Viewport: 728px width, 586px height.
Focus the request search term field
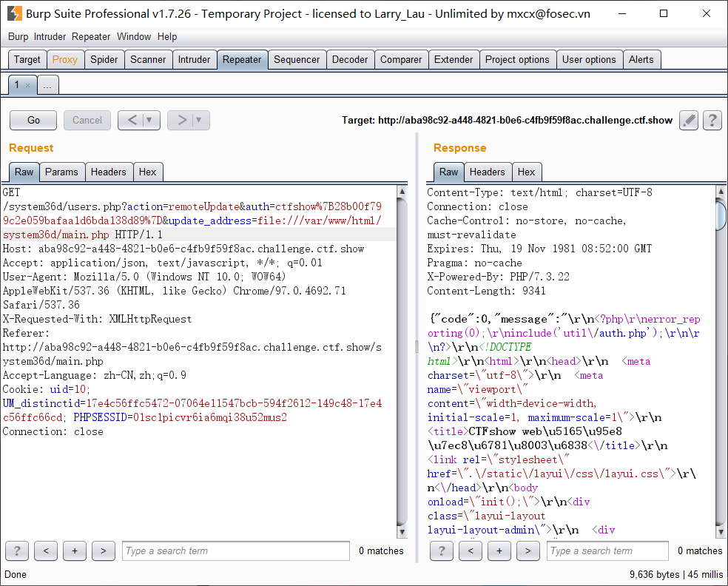click(x=236, y=550)
